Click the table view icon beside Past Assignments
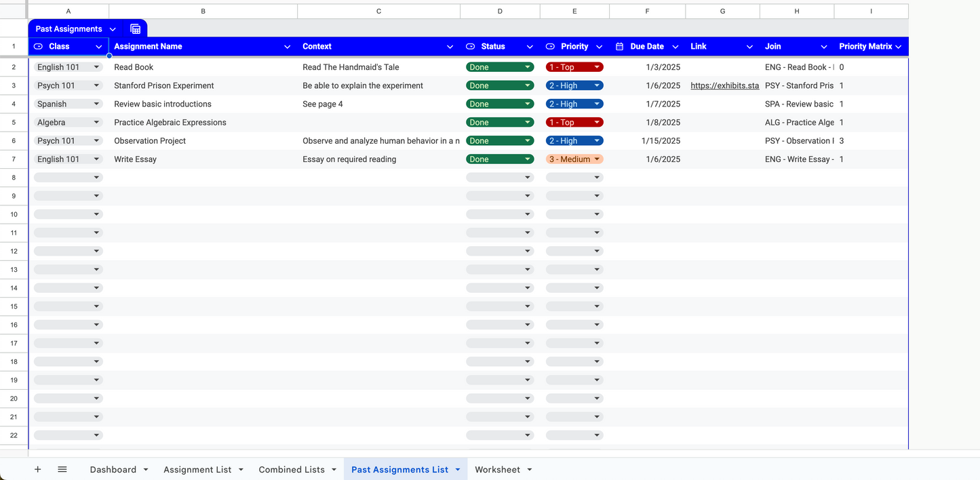 click(136, 29)
